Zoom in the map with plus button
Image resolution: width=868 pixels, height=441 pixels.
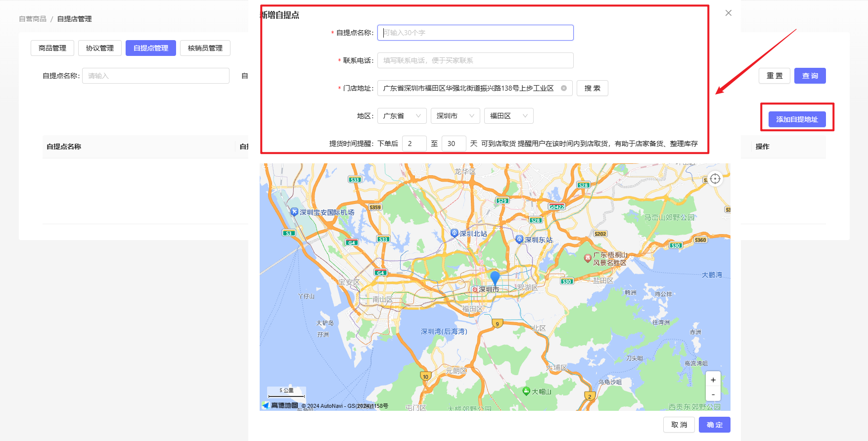(713, 380)
